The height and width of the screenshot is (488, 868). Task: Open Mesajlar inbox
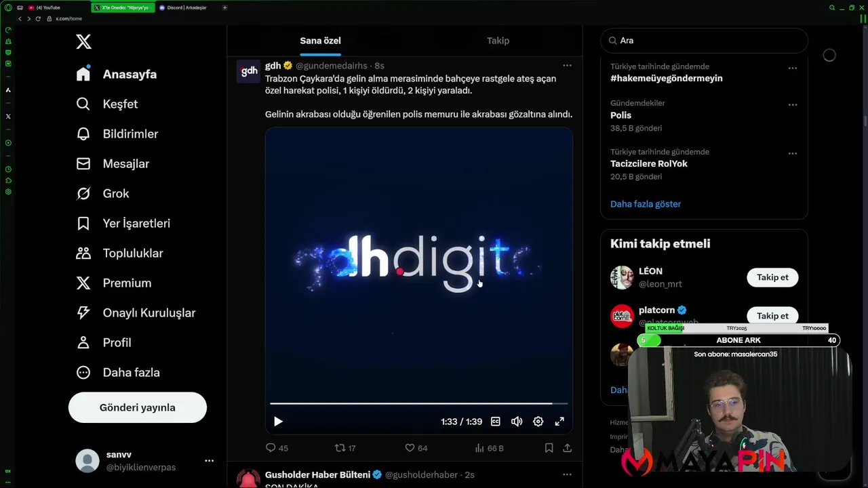tap(113, 163)
